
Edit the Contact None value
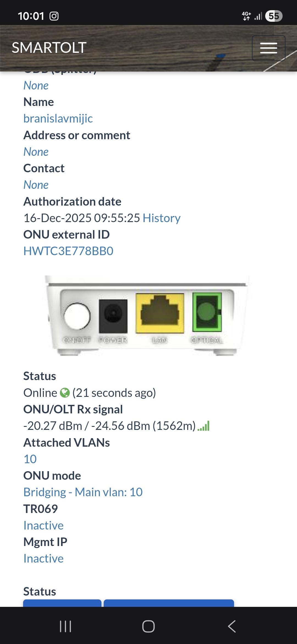(36, 185)
